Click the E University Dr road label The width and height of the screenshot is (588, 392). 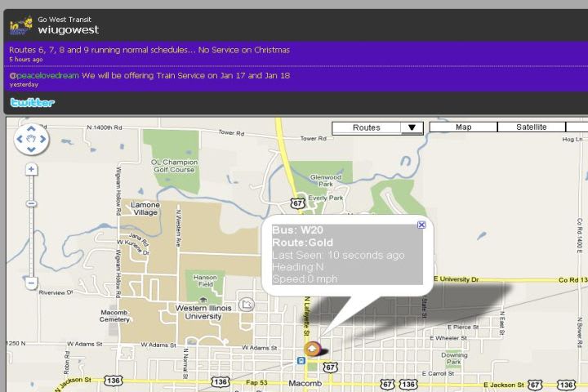(x=456, y=279)
